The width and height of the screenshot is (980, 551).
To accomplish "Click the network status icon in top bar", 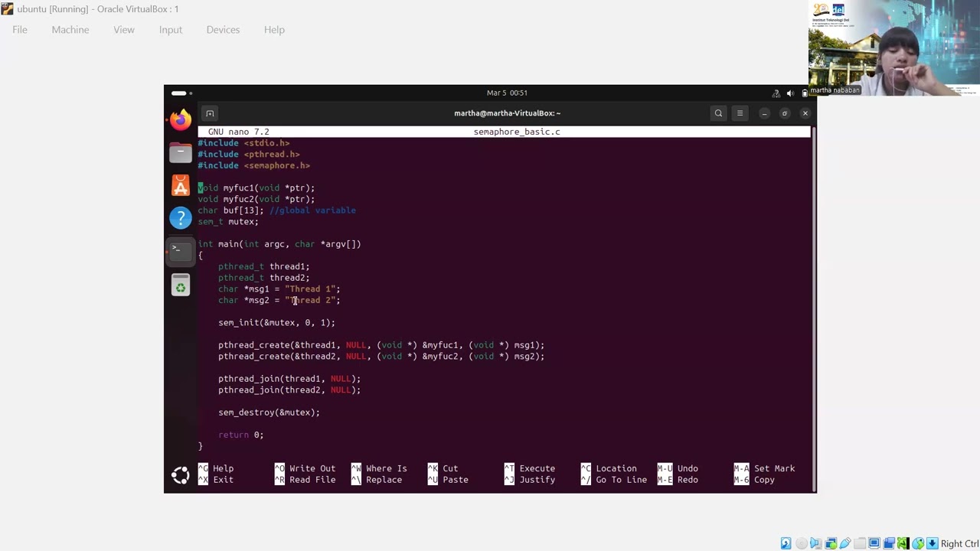I will point(776,93).
